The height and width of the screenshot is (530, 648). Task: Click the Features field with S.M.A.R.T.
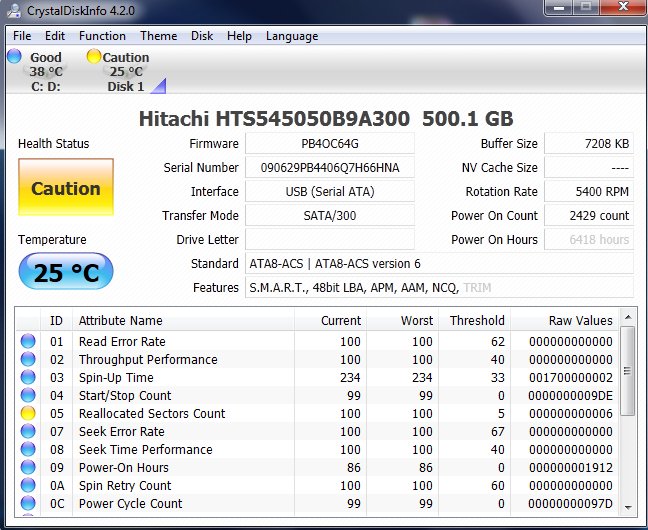[439, 287]
